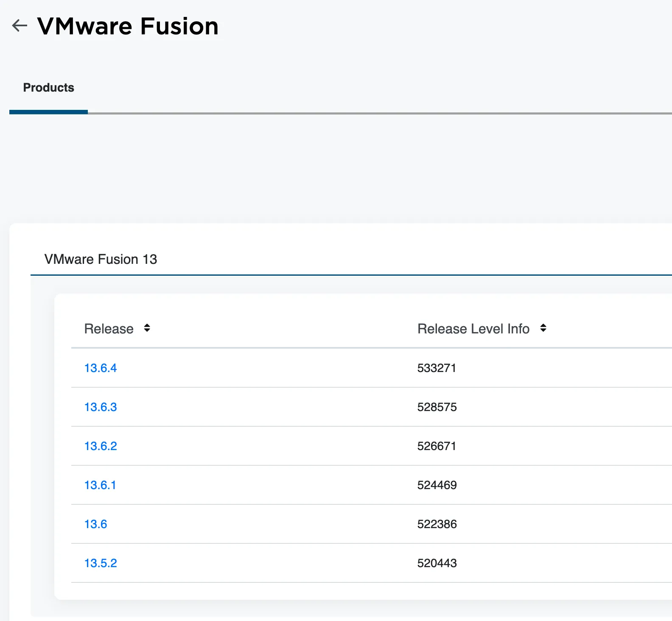Open release 13.6.1 link
This screenshot has height=621, width=672.
tap(100, 485)
